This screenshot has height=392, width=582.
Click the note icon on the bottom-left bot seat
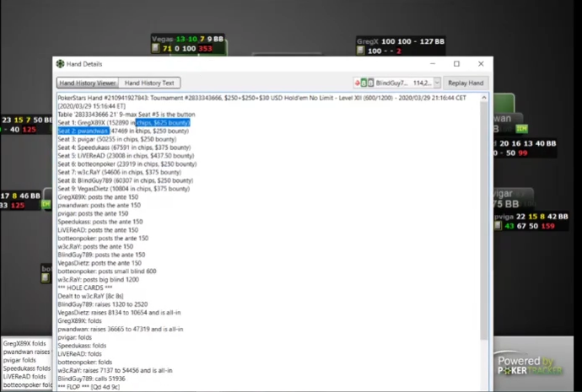pyautogui.click(x=46, y=277)
